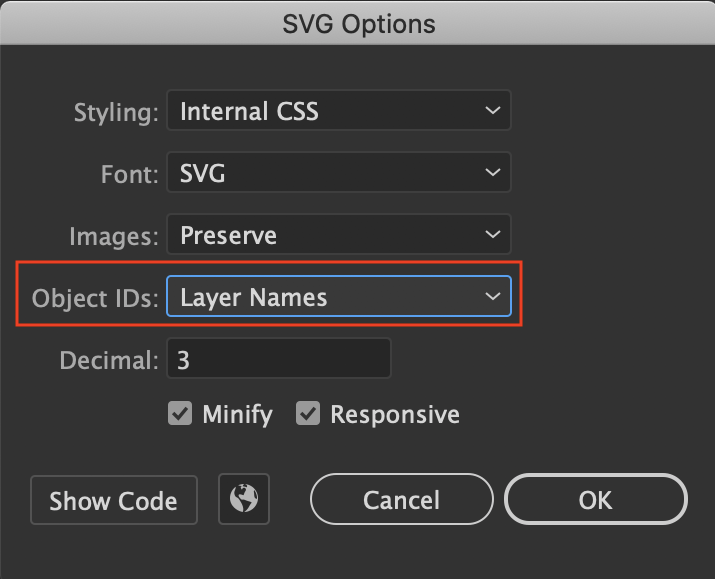Expand the Object IDs Layer Names dropdown
This screenshot has height=579, width=715.
point(339,296)
